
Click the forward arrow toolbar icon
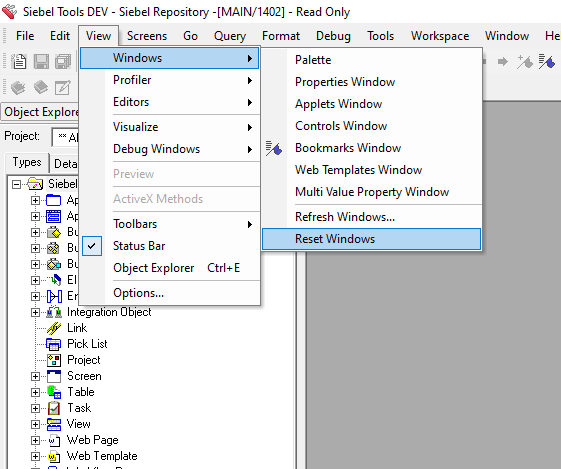(503, 62)
